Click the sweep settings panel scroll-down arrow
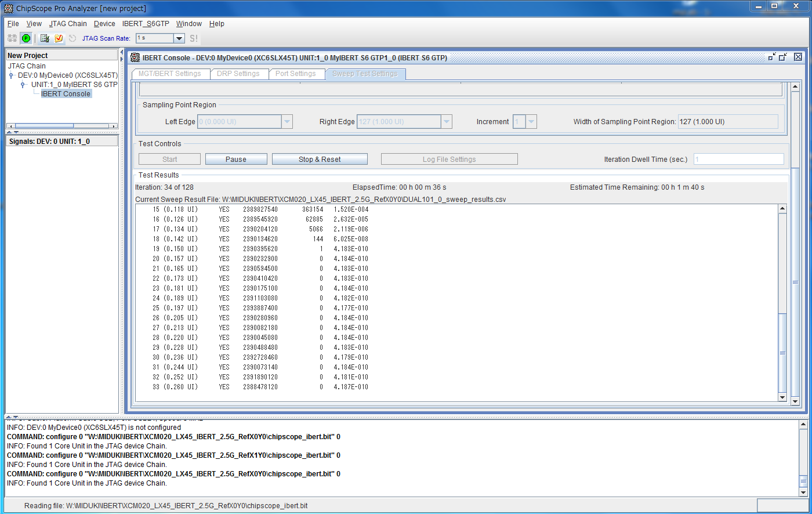Image resolution: width=812 pixels, height=514 pixels. point(795,401)
